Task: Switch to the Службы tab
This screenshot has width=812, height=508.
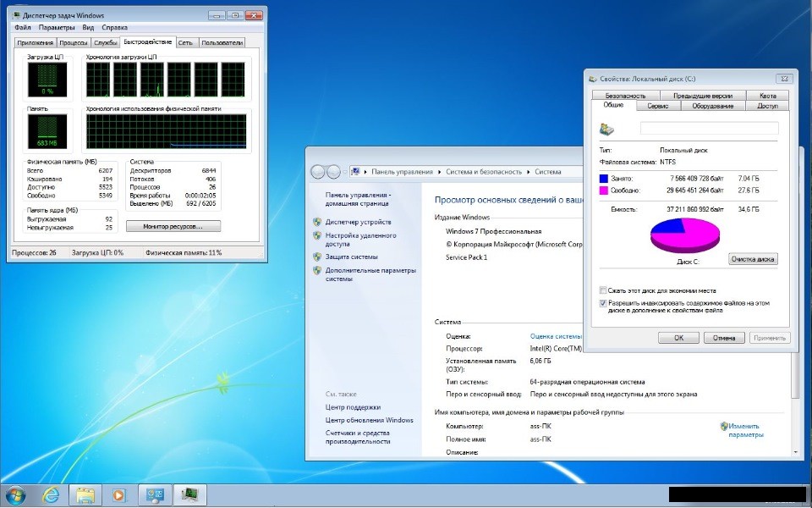Action: pos(106,43)
